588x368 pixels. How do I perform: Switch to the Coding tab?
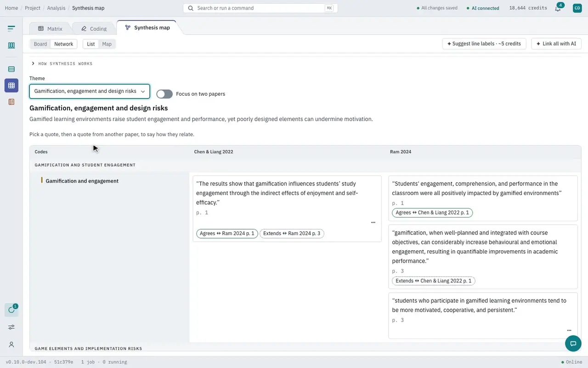coord(94,29)
